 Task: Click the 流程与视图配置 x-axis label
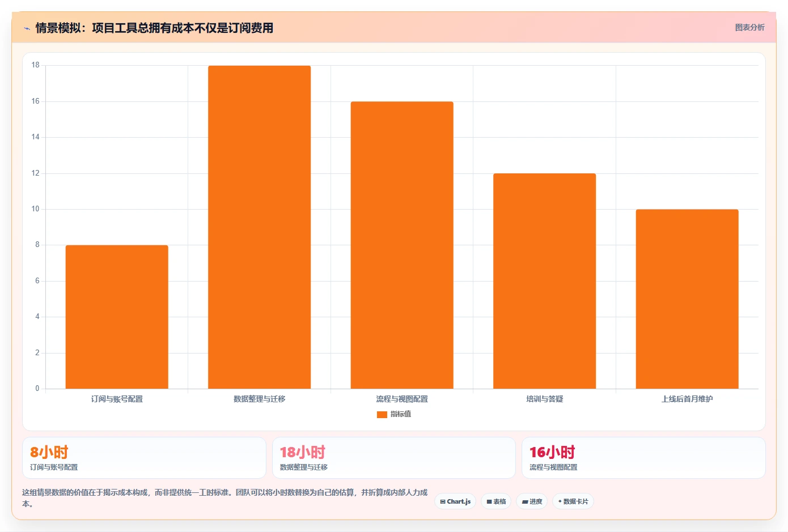(x=402, y=399)
